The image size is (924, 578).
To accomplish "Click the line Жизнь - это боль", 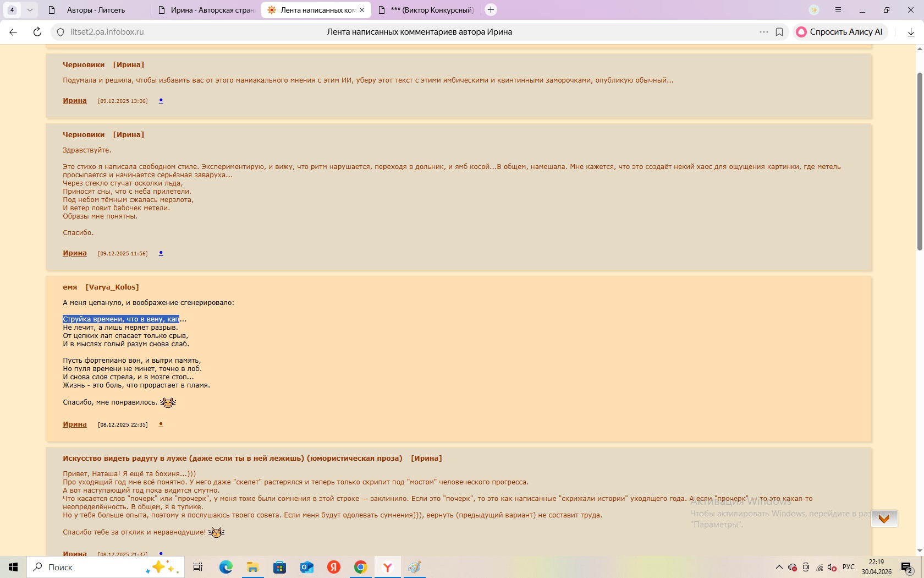I will pos(136,385).
